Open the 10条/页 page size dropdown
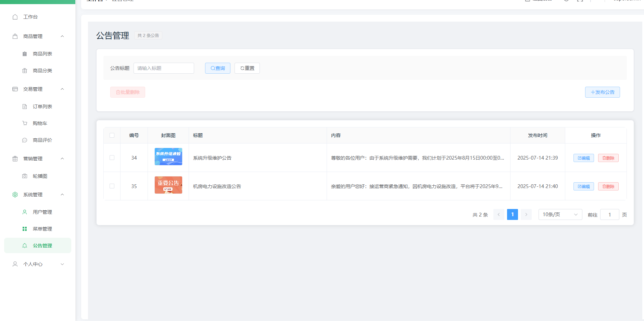The width and height of the screenshot is (644, 321). coord(560,214)
